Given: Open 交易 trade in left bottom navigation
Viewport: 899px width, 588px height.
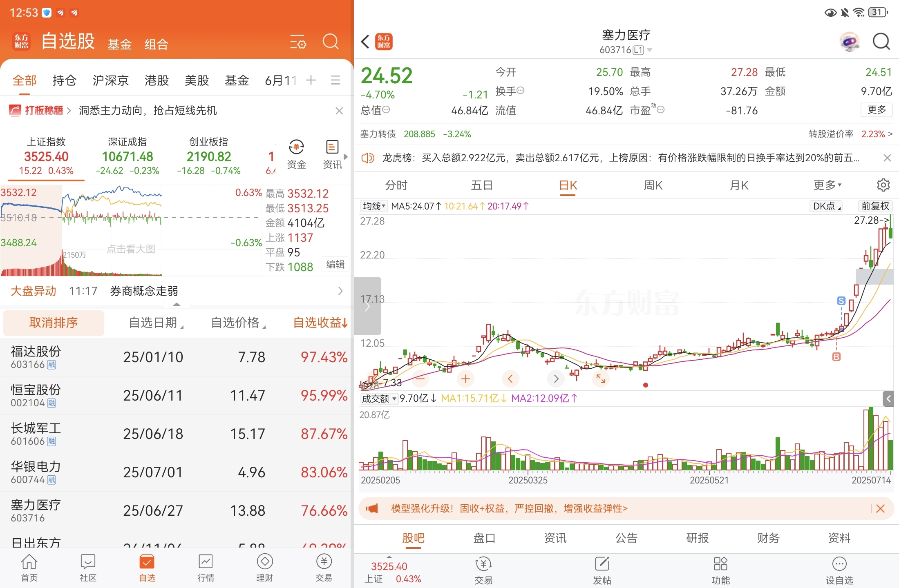Looking at the screenshot, I should (324, 568).
